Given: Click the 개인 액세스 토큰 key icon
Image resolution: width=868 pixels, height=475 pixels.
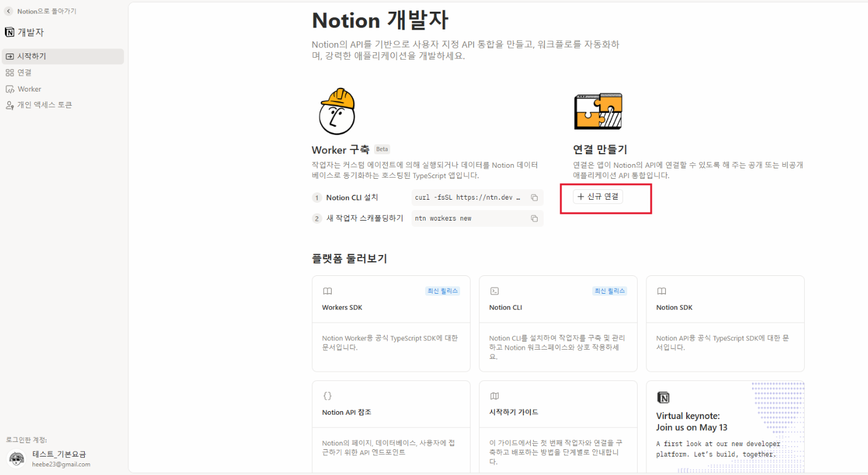Looking at the screenshot, I should (x=10, y=105).
